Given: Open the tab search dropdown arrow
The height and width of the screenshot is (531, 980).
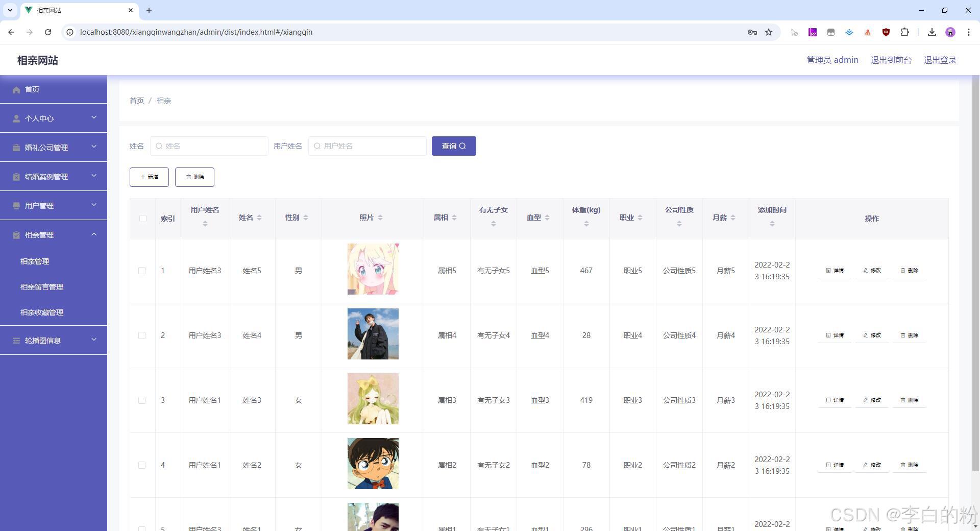Looking at the screenshot, I should [x=10, y=10].
